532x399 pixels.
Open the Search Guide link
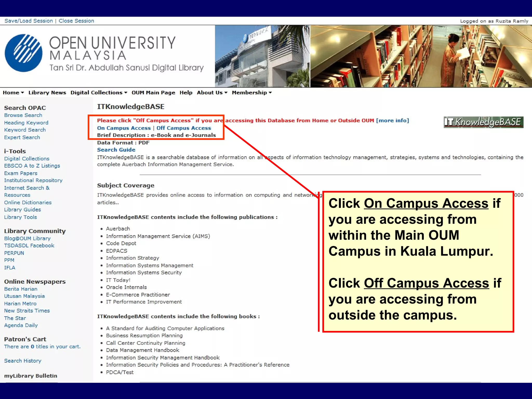116,150
